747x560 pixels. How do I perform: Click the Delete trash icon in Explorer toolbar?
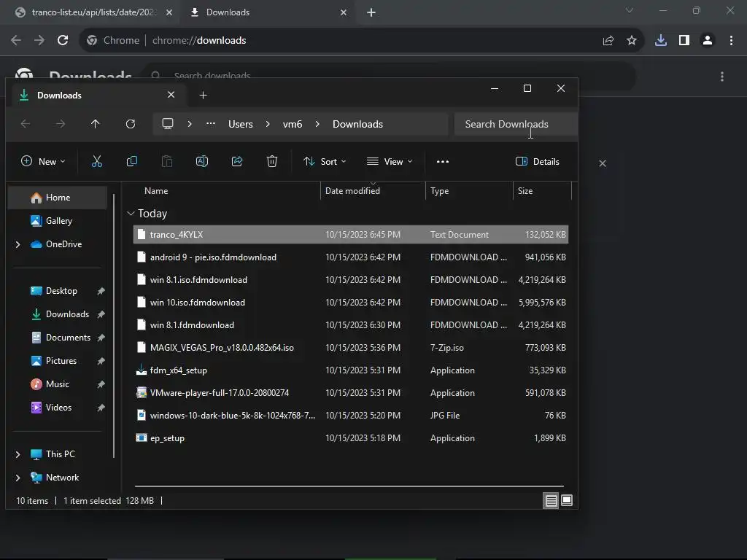[272, 161]
